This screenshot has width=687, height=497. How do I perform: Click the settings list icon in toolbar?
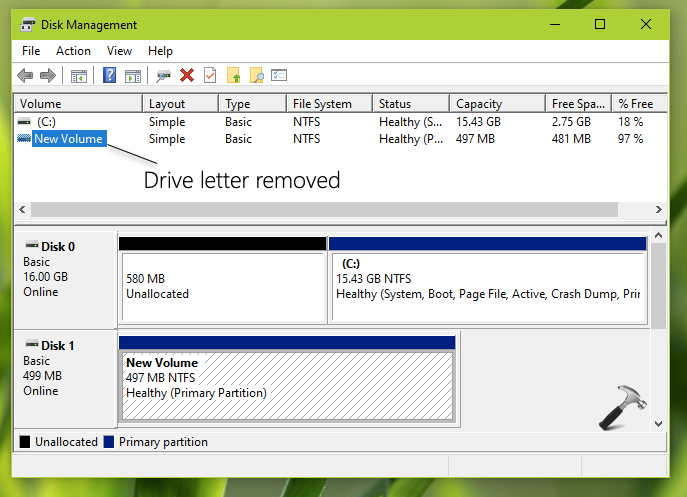[x=280, y=75]
